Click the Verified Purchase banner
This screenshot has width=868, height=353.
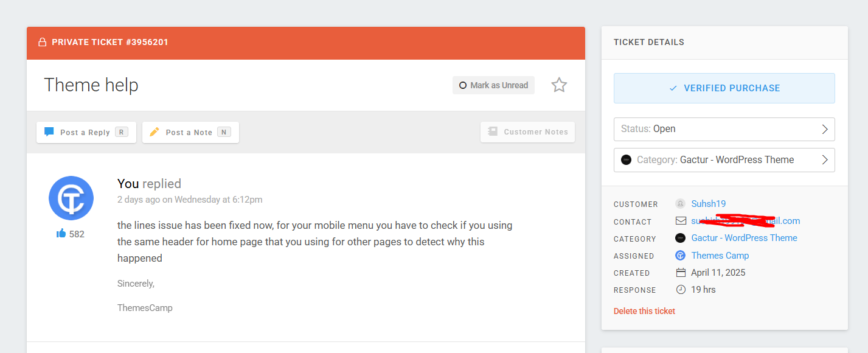click(724, 88)
